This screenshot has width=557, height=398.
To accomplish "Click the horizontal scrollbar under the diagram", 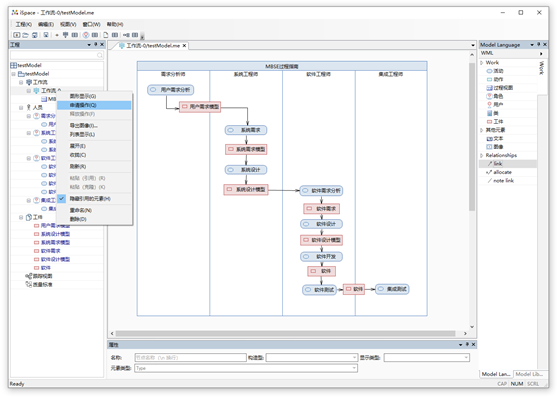I will [285, 333].
